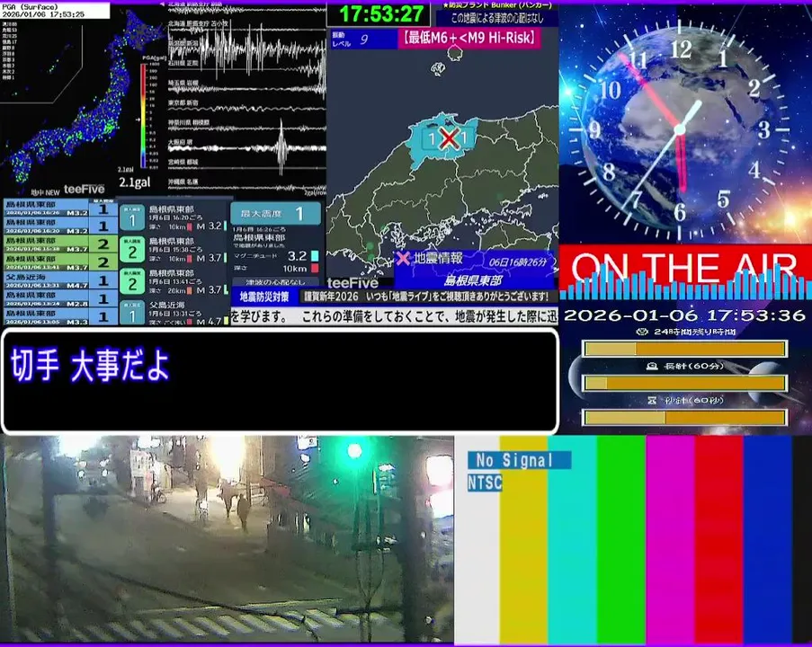
Task: Click the 大阪府 堺 waveform trace
Action: tap(247, 147)
